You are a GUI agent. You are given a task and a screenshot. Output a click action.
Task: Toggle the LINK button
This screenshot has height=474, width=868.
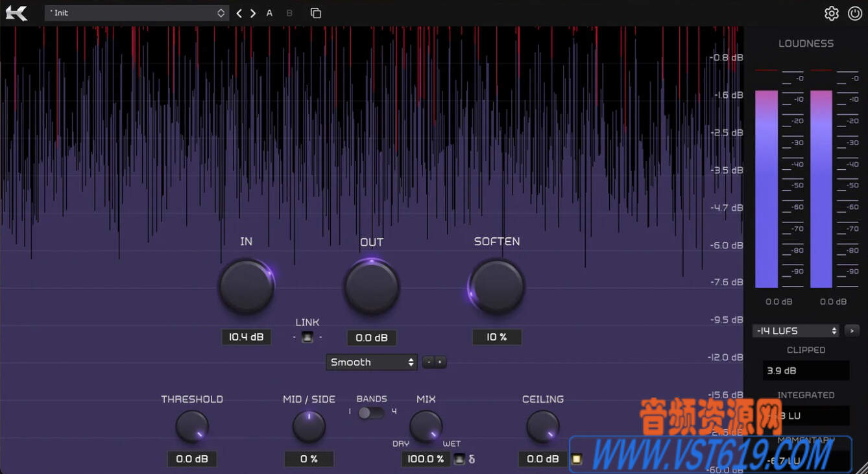tap(307, 337)
